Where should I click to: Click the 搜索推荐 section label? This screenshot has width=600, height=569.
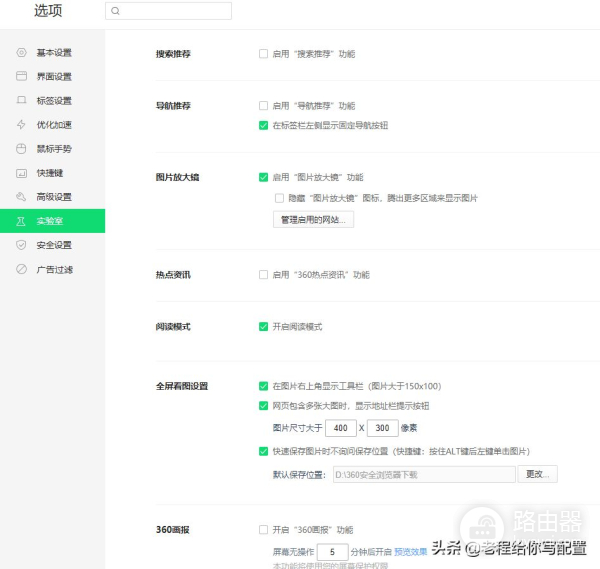click(x=173, y=54)
